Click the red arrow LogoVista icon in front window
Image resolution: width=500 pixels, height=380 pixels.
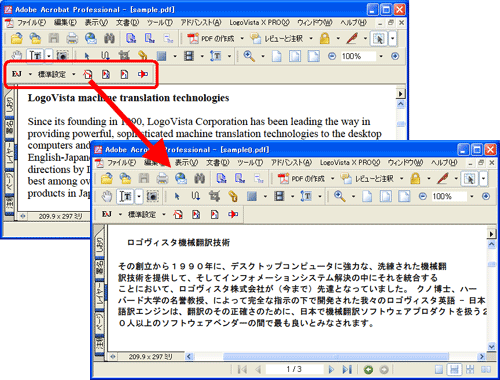(233, 214)
